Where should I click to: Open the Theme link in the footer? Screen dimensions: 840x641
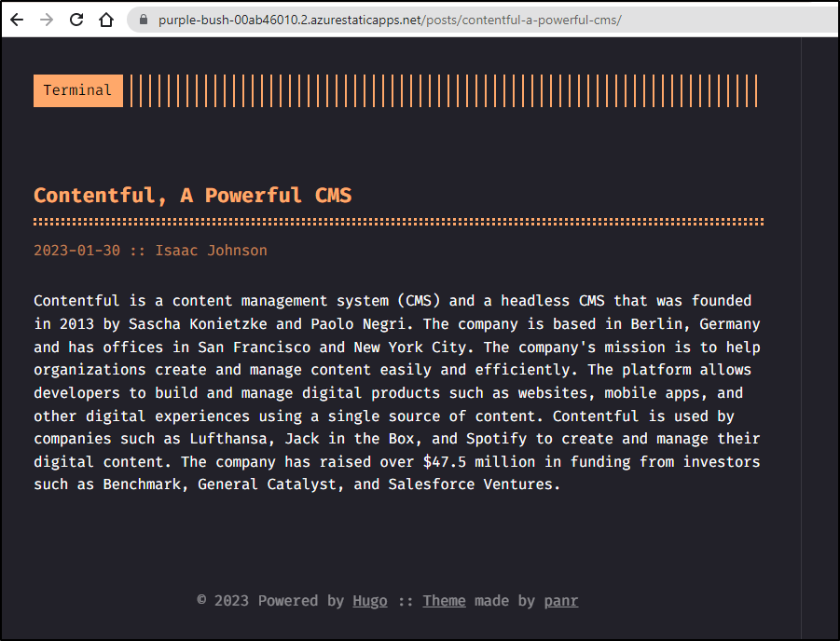[444, 601]
